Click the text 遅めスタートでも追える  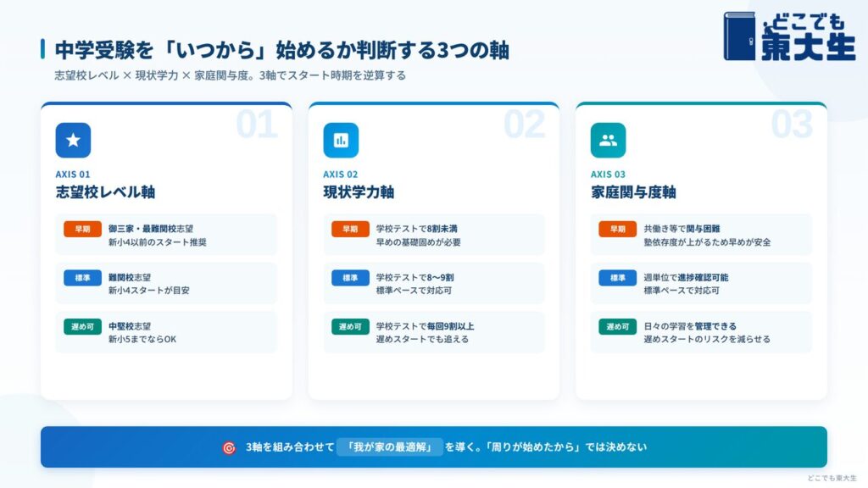tap(422, 339)
